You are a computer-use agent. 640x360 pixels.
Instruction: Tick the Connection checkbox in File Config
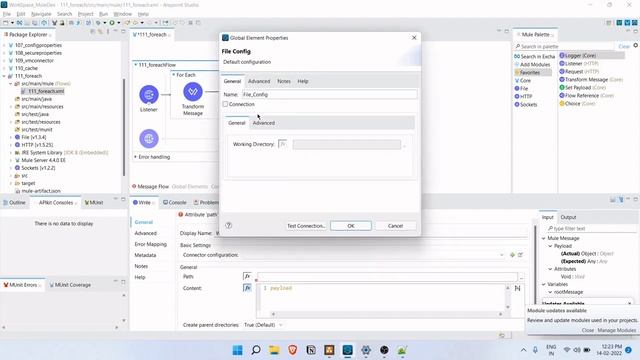(x=225, y=104)
